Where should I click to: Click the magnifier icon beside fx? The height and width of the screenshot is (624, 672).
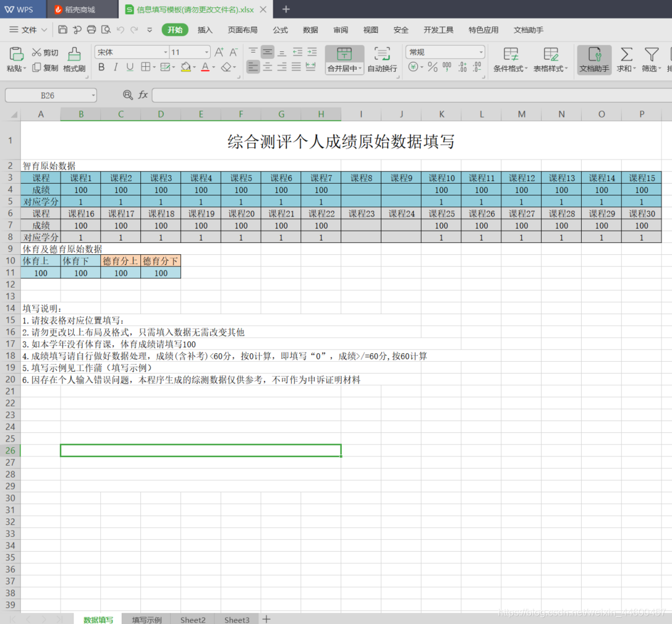(x=127, y=95)
